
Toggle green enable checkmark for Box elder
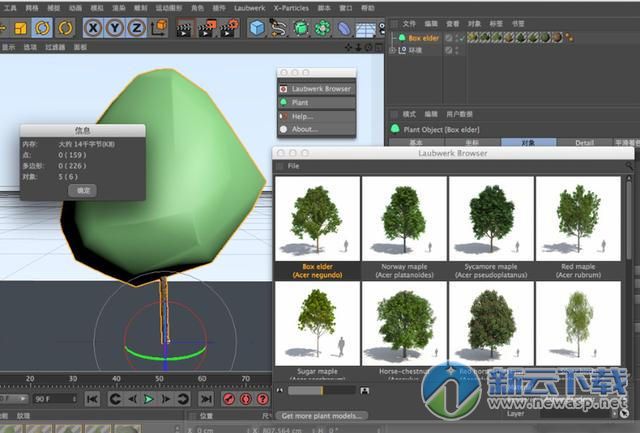click(462, 38)
